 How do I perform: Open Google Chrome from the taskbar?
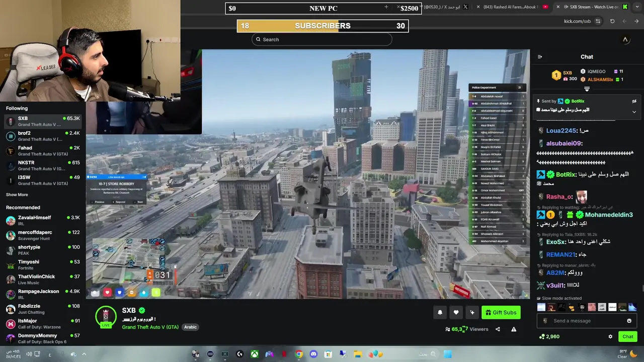299,354
